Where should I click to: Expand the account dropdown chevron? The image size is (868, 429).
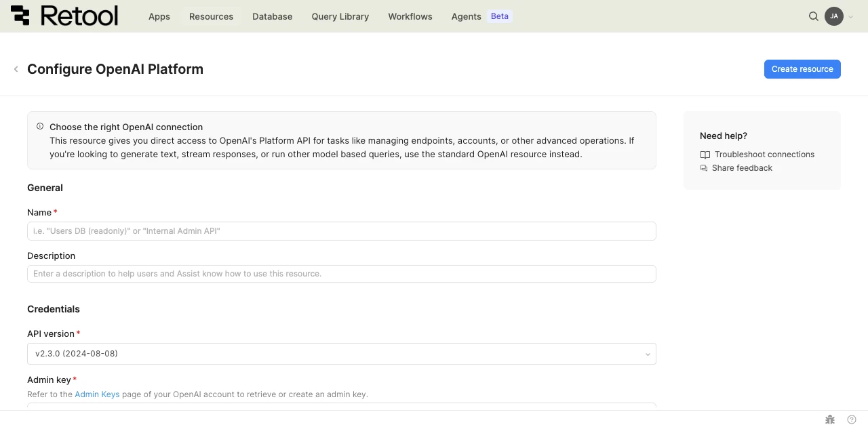(x=850, y=17)
